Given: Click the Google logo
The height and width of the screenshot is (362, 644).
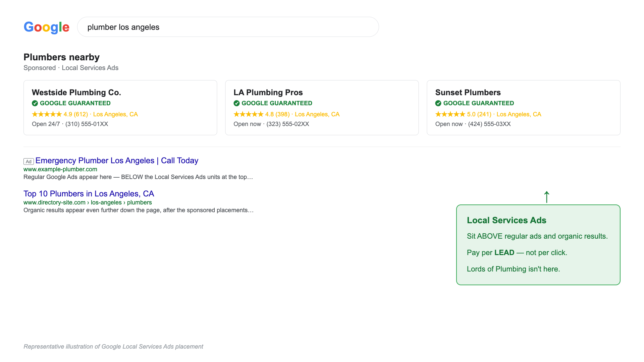Looking at the screenshot, I should (x=46, y=27).
